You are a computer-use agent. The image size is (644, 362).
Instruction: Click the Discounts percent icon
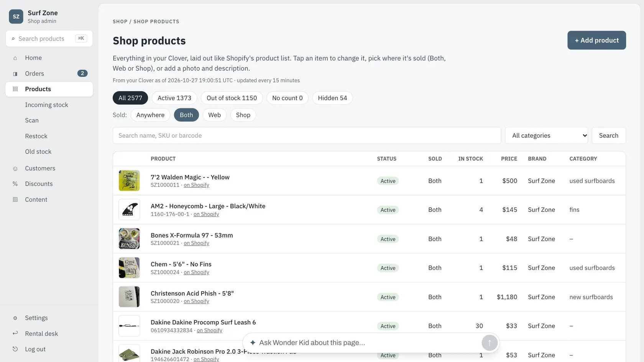[15, 184]
